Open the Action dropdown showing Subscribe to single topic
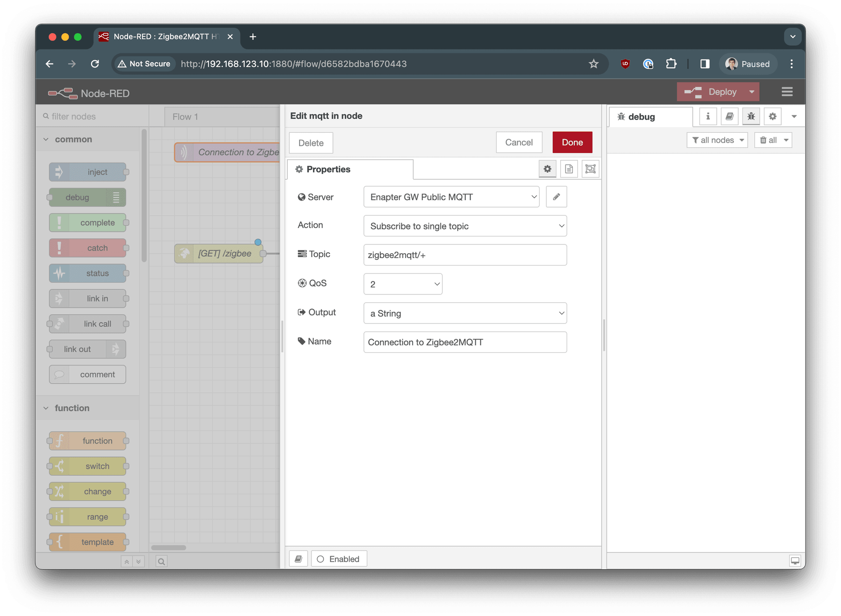 (465, 226)
